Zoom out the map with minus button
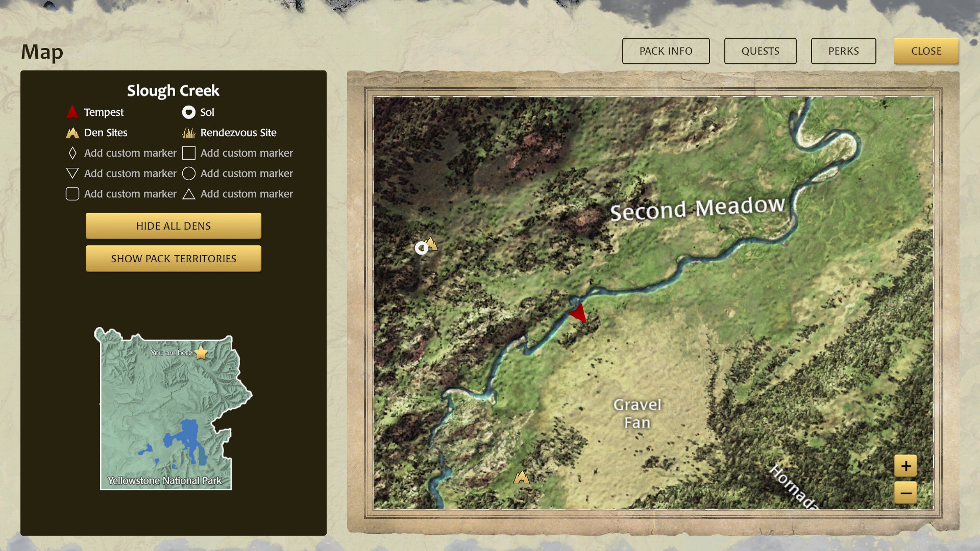980x551 pixels. [905, 493]
